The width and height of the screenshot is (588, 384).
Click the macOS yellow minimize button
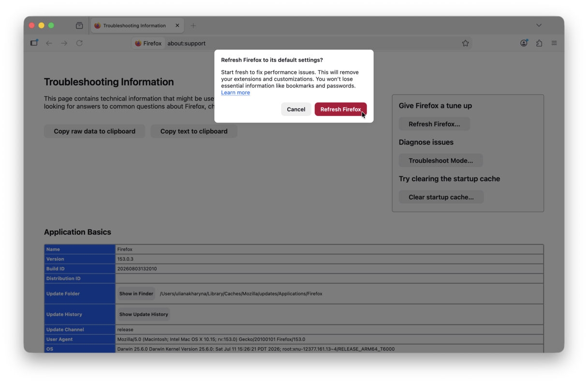pos(42,25)
